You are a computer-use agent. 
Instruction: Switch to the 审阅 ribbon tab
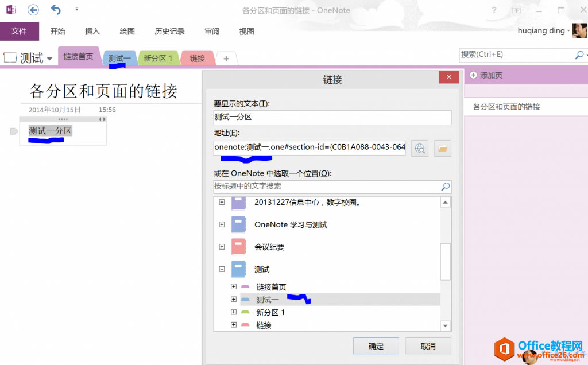click(212, 32)
